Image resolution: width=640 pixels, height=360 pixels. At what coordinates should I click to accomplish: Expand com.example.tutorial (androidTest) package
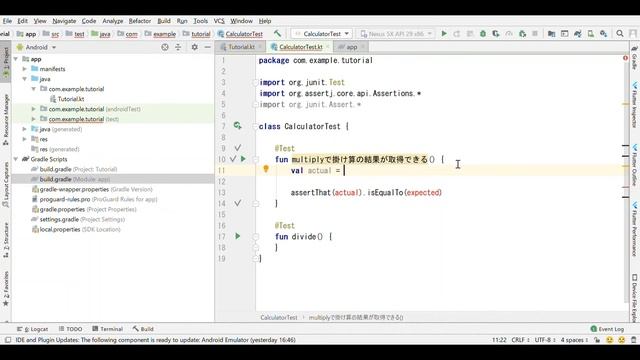point(34,109)
